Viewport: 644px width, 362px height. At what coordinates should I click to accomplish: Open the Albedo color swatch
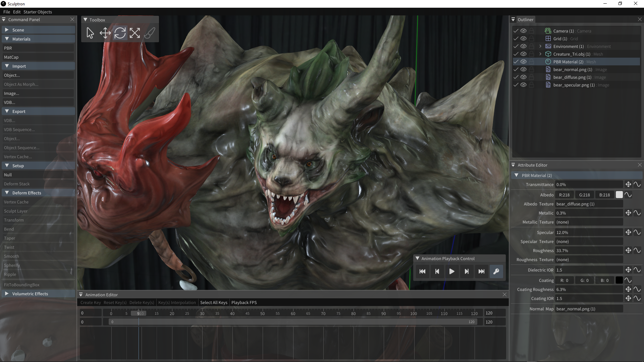pyautogui.click(x=619, y=195)
